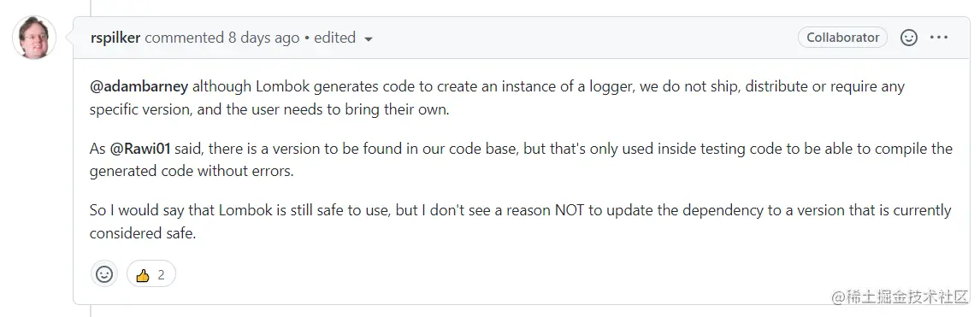Click rspilker's avatar picture

coord(33,38)
